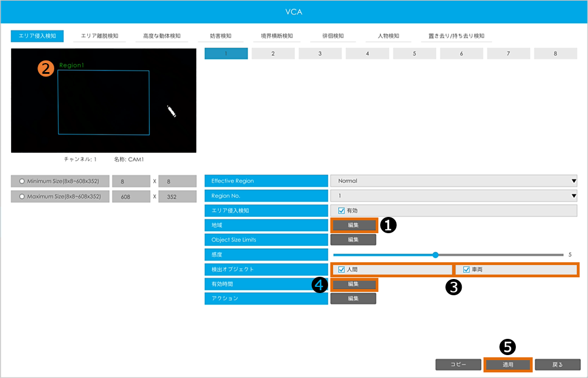Toggle the 人間 detection object checkbox

(342, 270)
